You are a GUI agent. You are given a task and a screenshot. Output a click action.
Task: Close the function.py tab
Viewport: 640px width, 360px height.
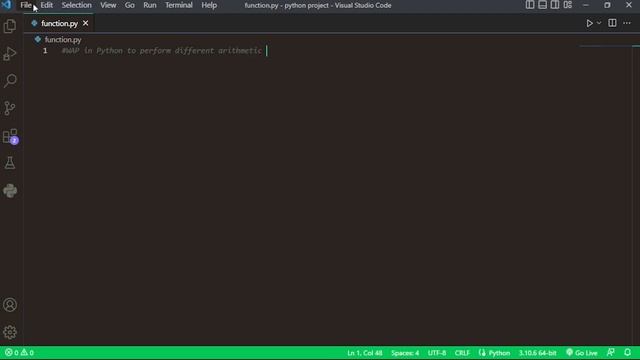(85, 23)
